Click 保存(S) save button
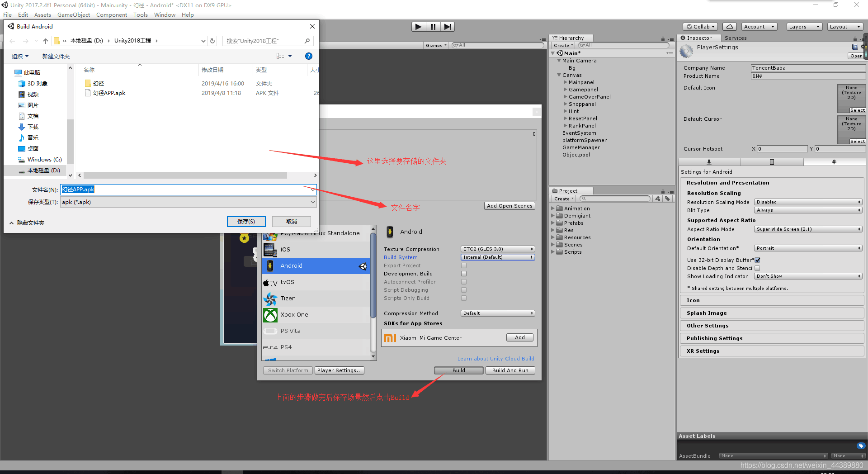Viewport: 868px width, 474px height. click(x=246, y=222)
